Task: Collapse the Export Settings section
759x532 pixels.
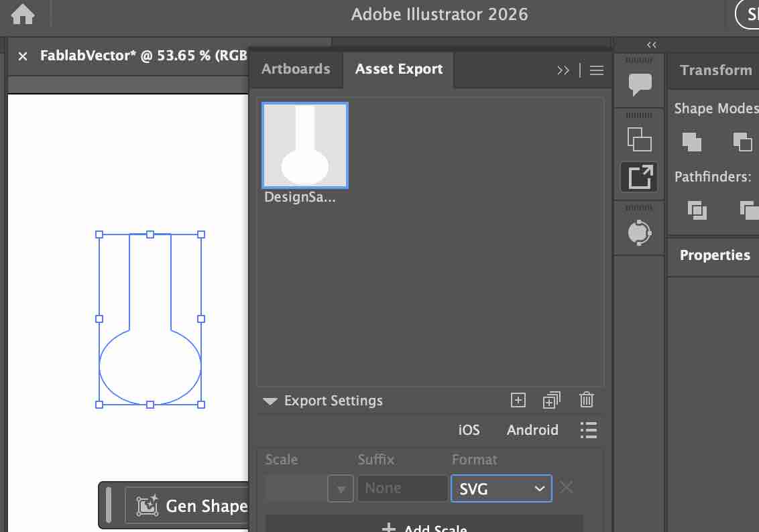Action: click(270, 401)
